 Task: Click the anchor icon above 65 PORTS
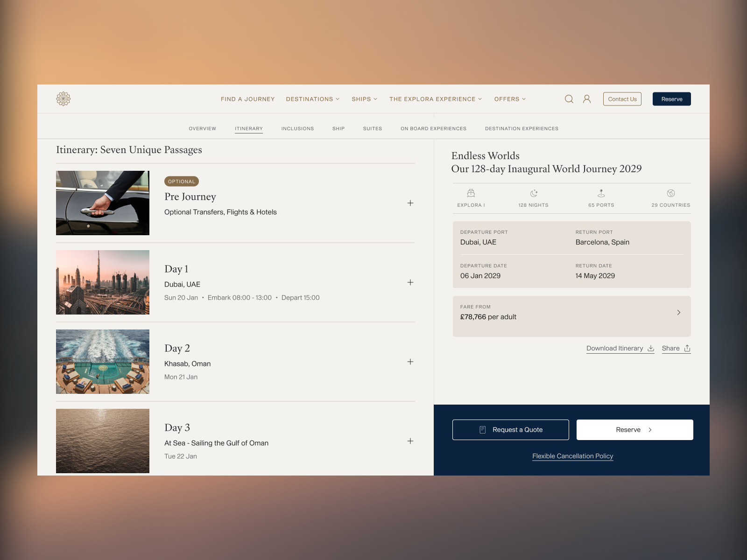601,193
